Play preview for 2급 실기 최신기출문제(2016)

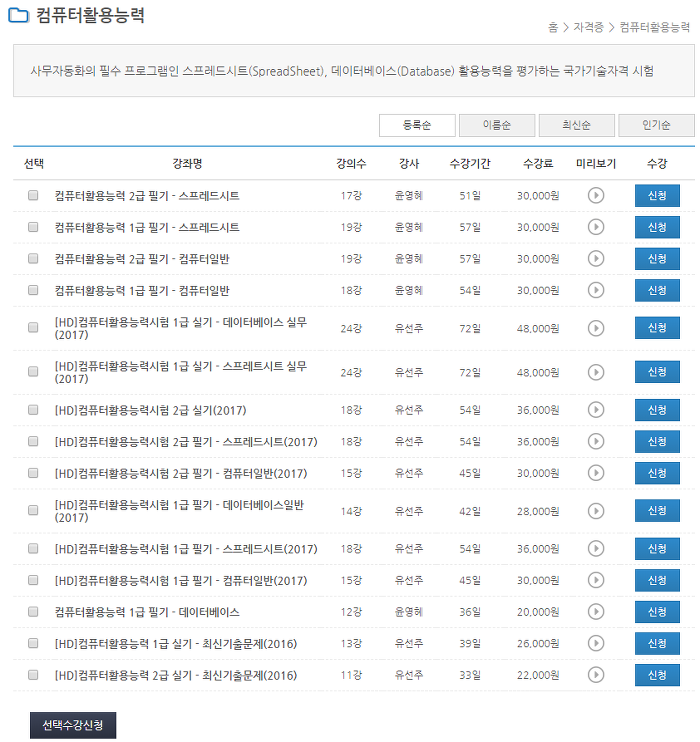595,675
